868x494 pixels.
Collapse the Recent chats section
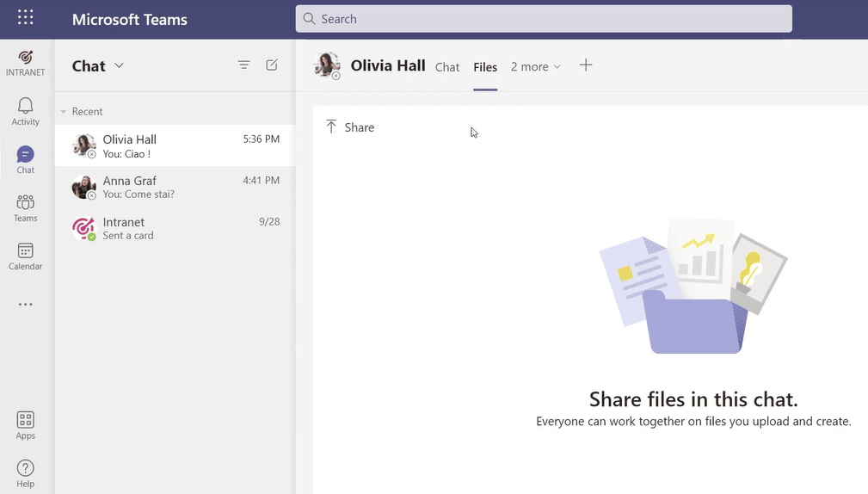coord(63,112)
